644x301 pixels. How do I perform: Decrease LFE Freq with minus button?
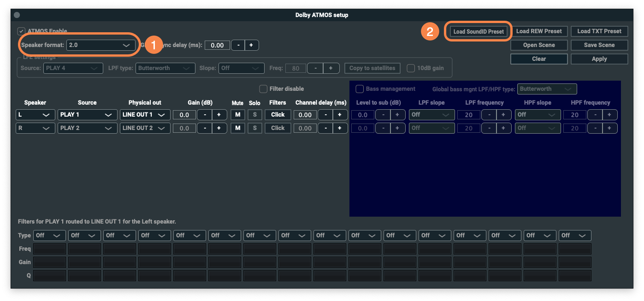tap(315, 68)
